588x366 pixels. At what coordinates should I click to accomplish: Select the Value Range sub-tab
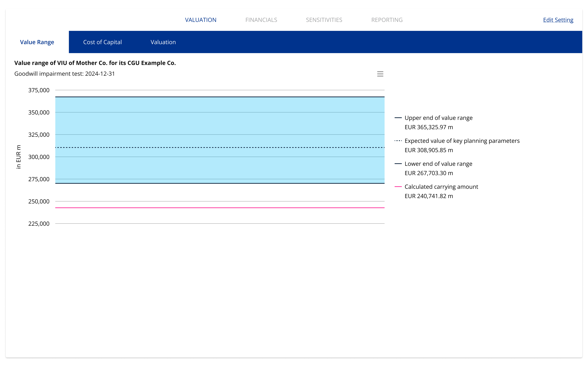(37, 42)
